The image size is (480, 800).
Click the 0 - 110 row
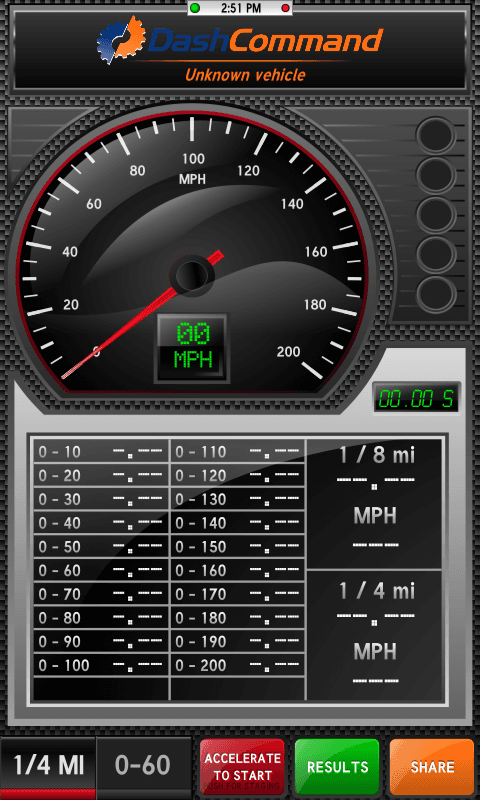pyautogui.click(x=237, y=452)
